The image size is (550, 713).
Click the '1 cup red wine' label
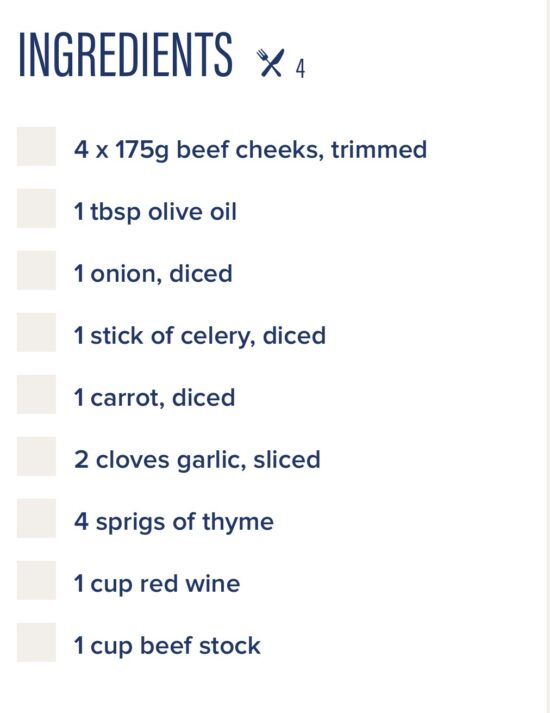point(157,584)
